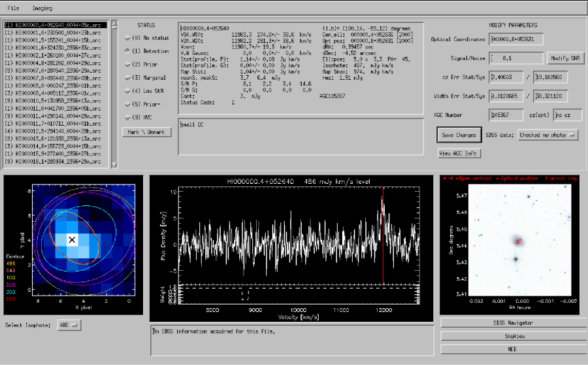Open the Imaging menu
This screenshot has height=365, width=588.
pos(42,9)
